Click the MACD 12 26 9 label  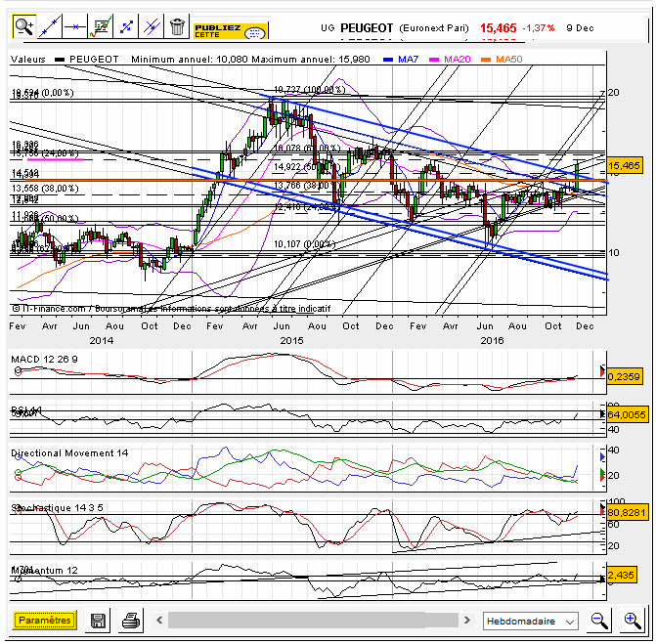point(44,360)
